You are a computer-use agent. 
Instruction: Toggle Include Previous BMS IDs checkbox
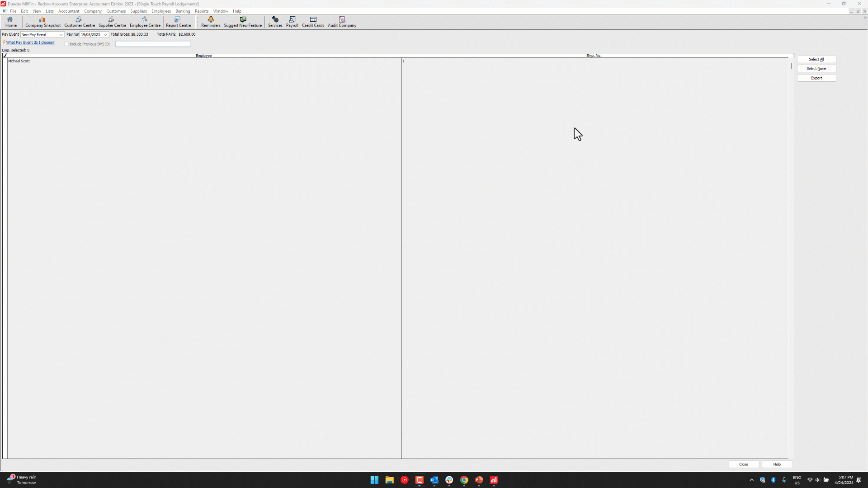(66, 43)
